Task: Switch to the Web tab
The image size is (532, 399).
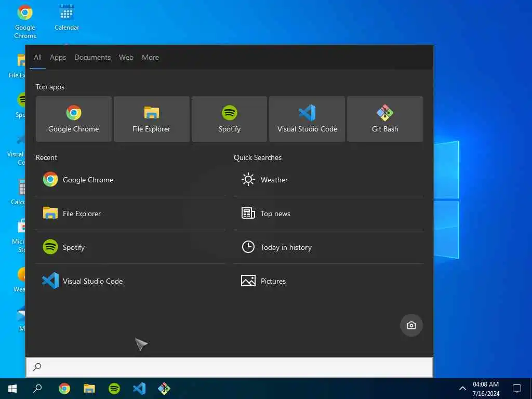Action: (x=126, y=57)
